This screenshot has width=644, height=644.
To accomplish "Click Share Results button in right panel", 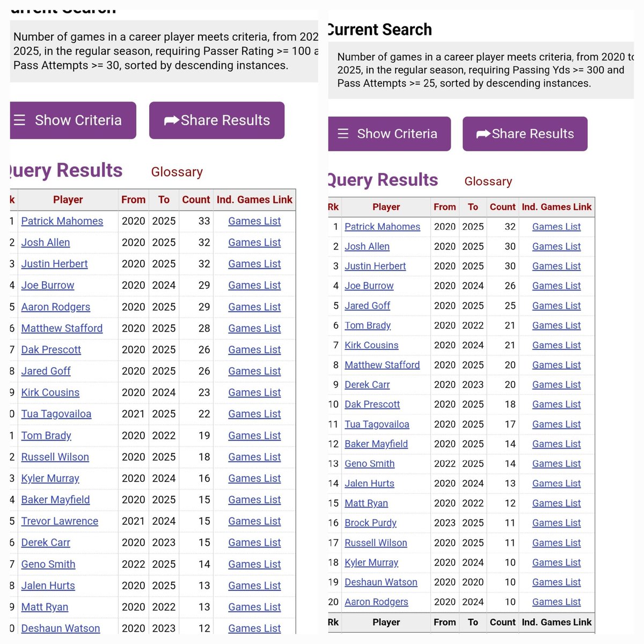I will (x=525, y=134).
